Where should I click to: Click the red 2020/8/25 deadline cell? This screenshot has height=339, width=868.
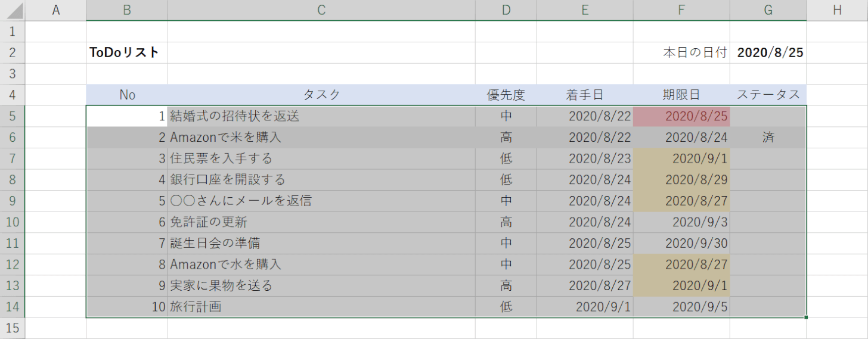tap(681, 116)
